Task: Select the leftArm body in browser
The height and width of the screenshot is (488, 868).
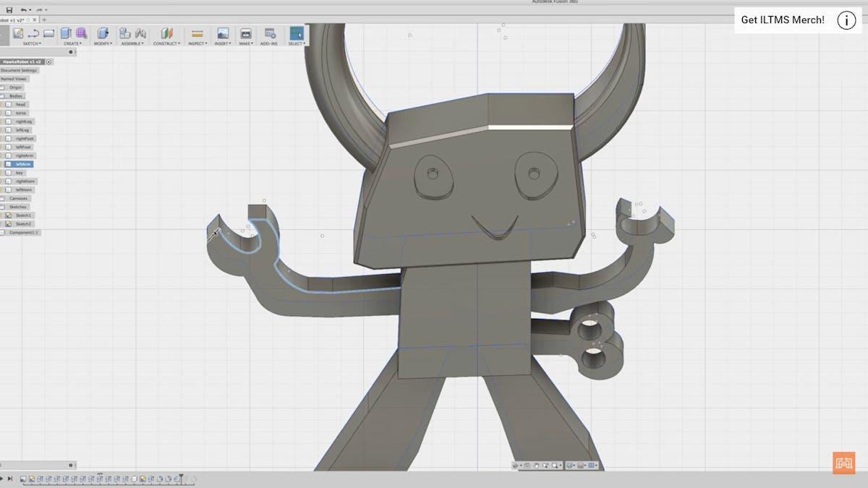Action: pos(22,164)
